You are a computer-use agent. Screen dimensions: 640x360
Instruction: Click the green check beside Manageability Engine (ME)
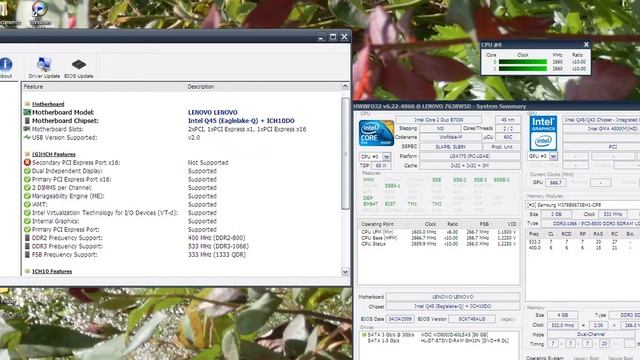27,196
